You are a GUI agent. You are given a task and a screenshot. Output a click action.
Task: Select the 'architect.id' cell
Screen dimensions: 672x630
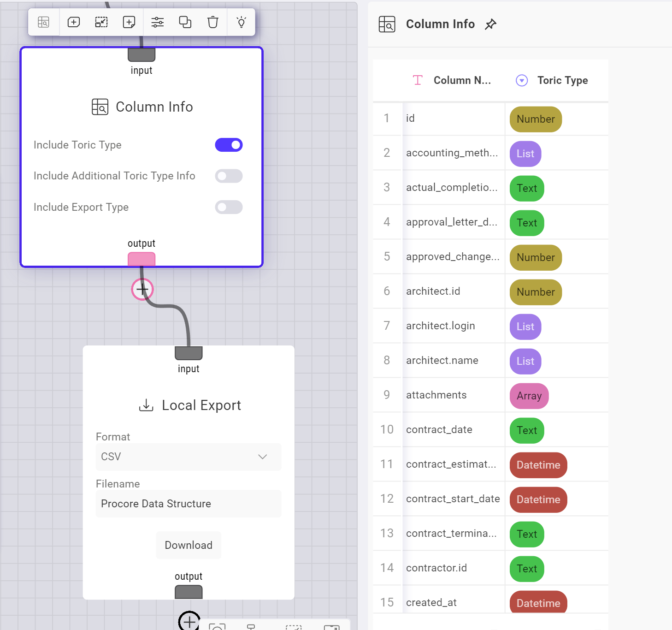[454, 291]
